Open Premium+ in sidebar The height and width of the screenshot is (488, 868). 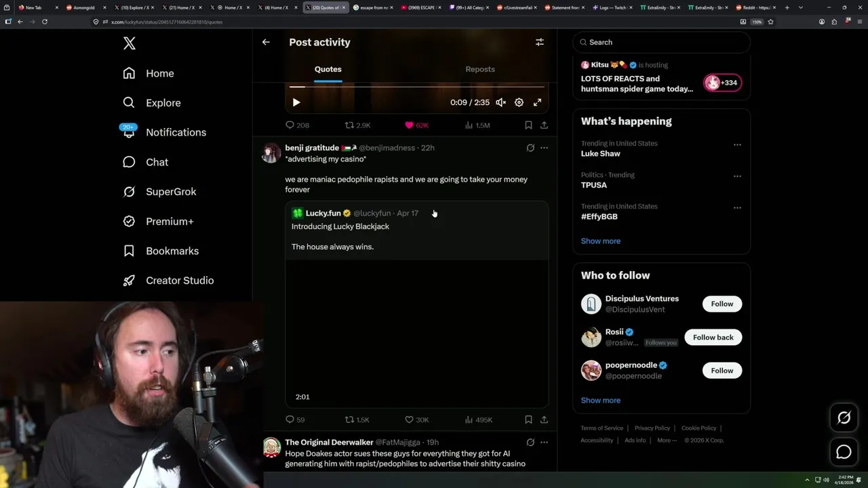pos(158,221)
